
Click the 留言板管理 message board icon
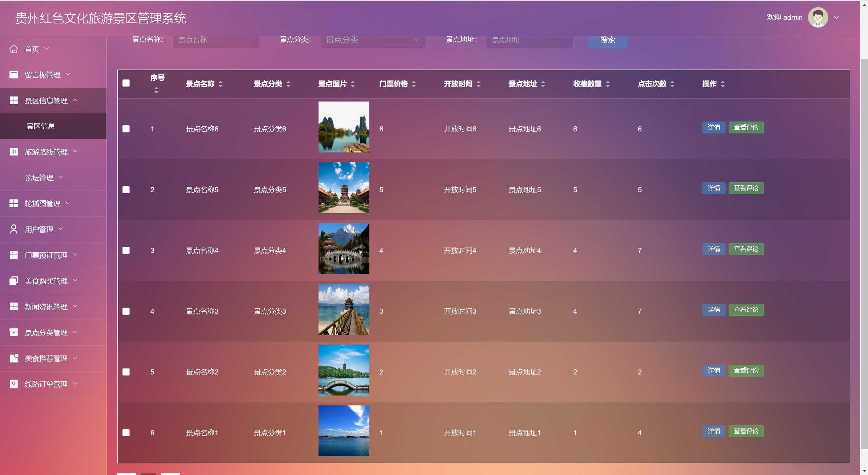[x=14, y=75]
